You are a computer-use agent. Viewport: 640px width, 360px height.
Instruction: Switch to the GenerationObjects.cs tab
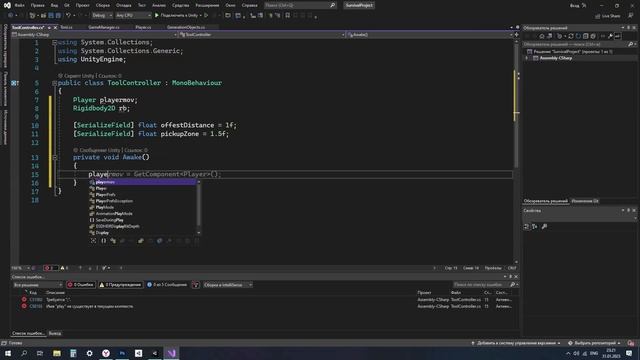[186, 27]
